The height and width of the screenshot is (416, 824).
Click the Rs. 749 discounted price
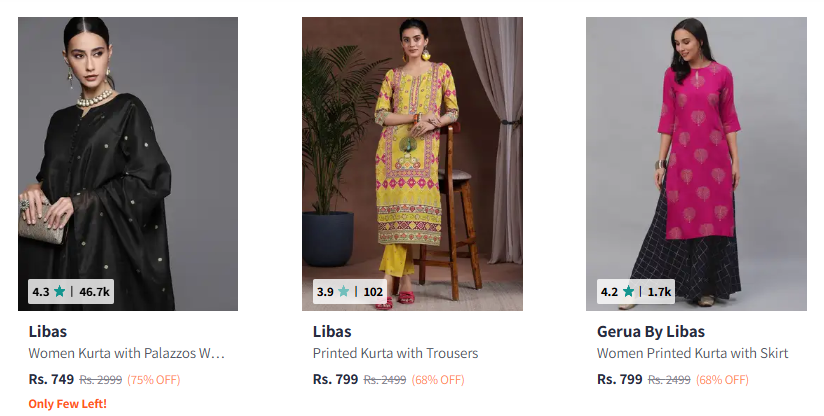51,379
